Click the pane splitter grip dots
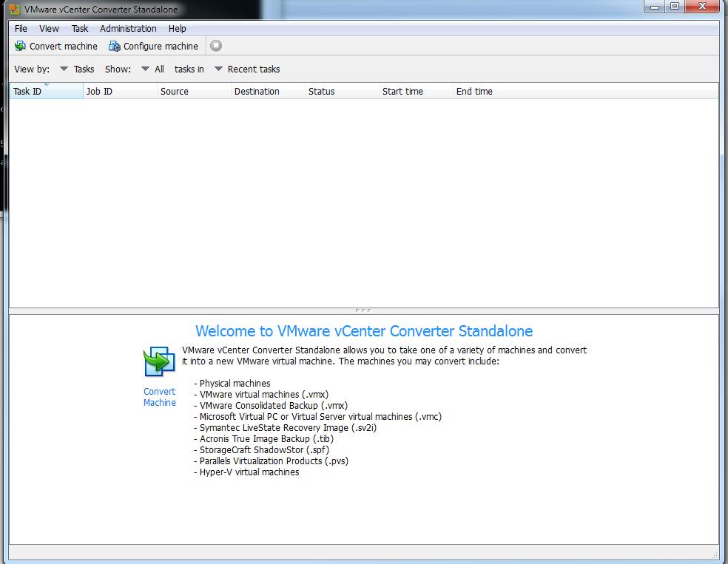 [363, 310]
